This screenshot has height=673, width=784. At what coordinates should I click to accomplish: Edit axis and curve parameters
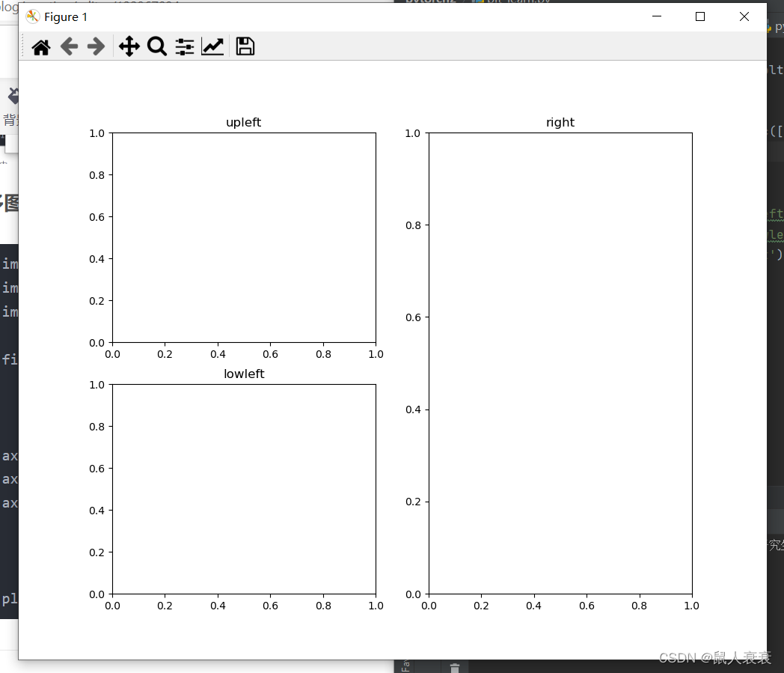212,46
